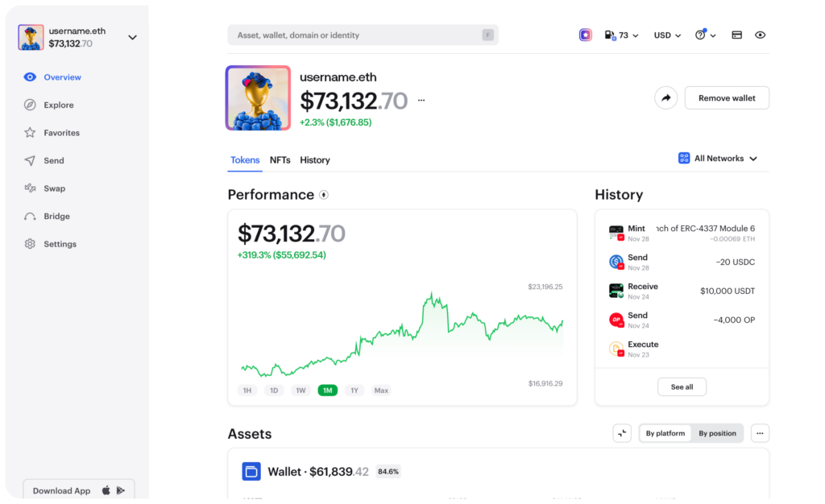Collapse assets using the collapse icon
Image resolution: width=825 pixels, height=504 pixels.
[622, 433]
